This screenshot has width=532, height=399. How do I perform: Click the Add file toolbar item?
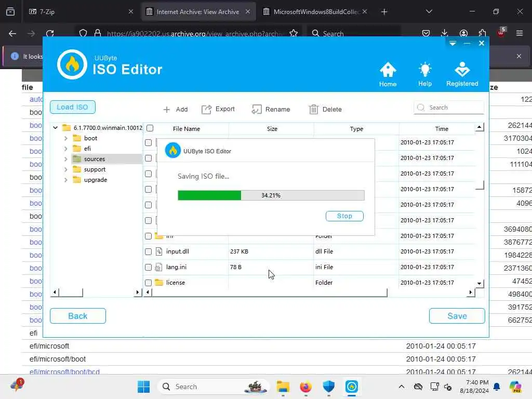coord(176,109)
